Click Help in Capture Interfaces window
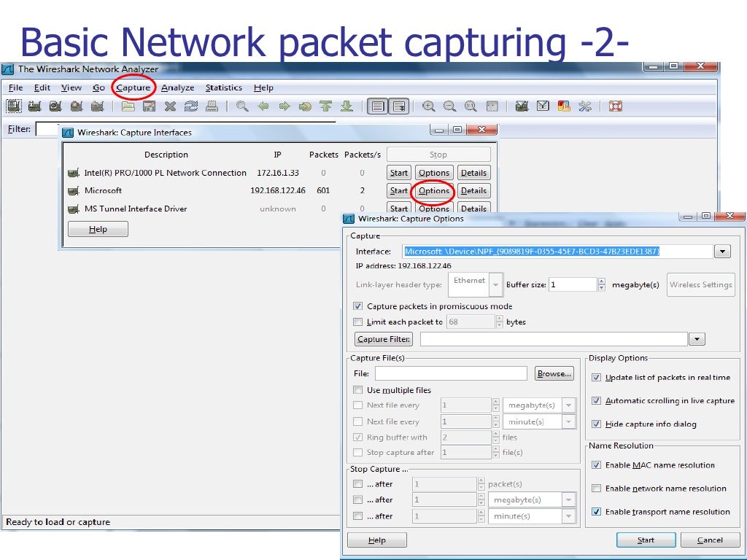The width and height of the screenshot is (747, 560). pos(98,229)
